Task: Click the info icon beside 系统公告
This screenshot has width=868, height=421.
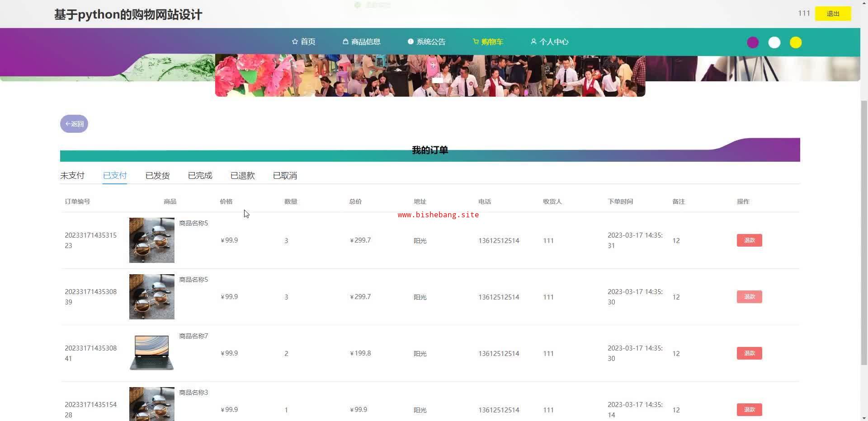Action: click(410, 42)
